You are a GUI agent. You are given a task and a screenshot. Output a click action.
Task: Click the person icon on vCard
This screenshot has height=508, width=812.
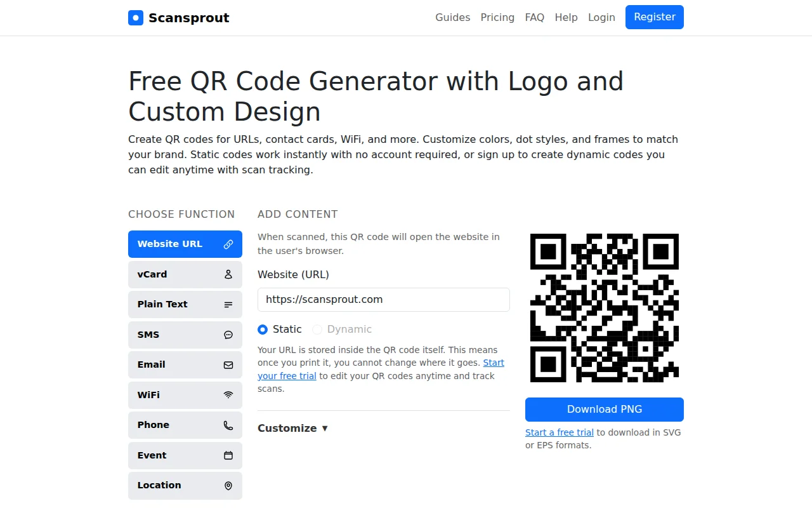(x=228, y=275)
